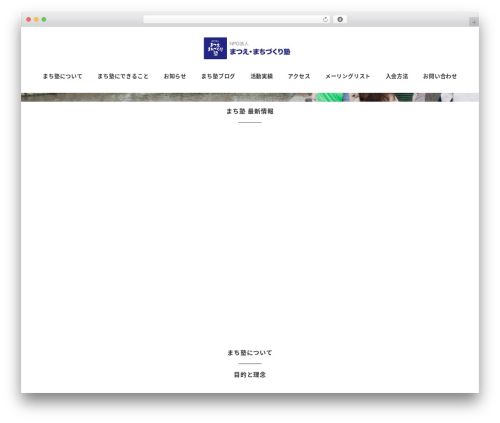500x423 pixels.
Task: Minimize the window with yellow button
Action: pyautogui.click(x=36, y=20)
